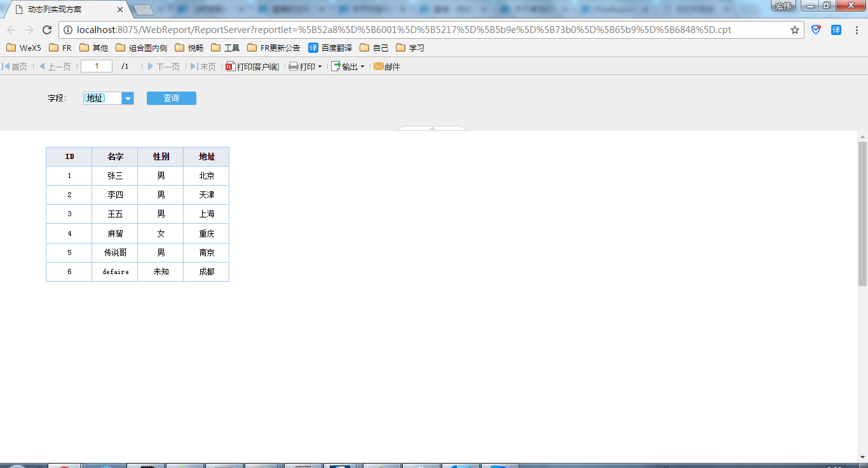Collapse the parameter panel with the arrow handle
The image size is (868, 468).
432,128
